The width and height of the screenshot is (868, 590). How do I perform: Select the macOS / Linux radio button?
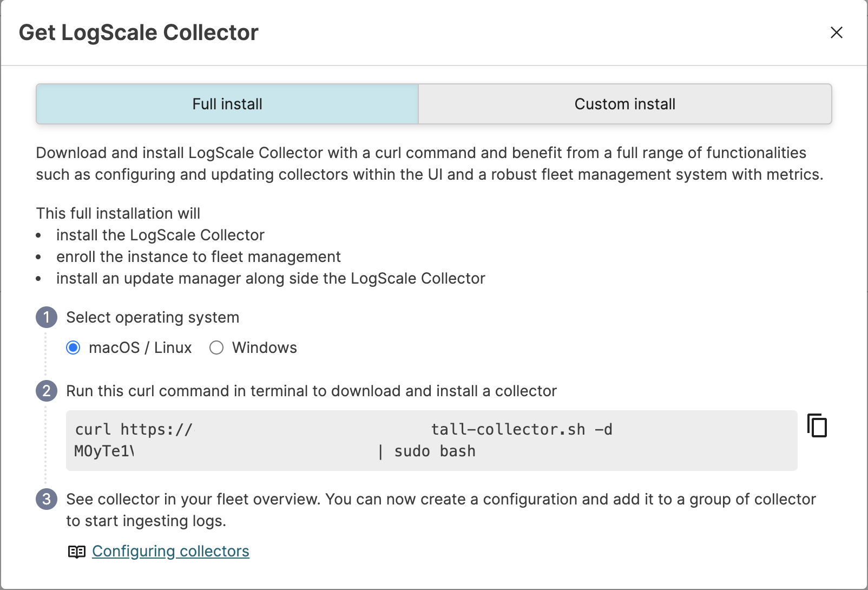click(73, 348)
